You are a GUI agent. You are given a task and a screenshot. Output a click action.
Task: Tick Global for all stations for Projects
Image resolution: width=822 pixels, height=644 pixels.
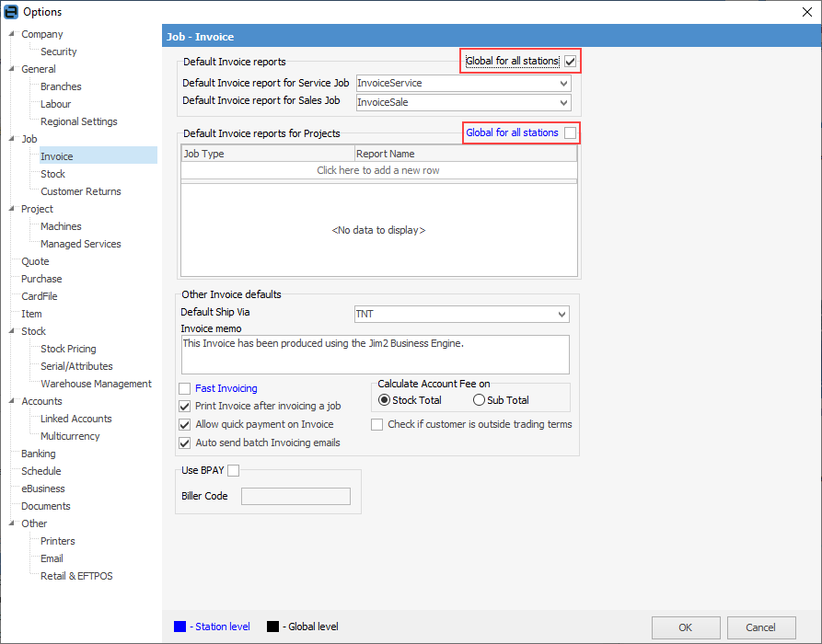[571, 133]
